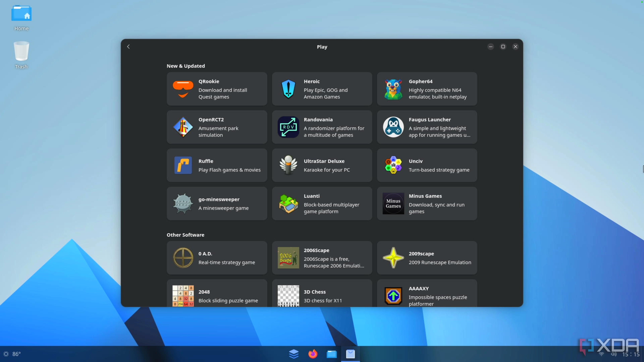Viewport: 644px width, 362px height.
Task: Click the software store taskbar icon
Action: (351, 354)
